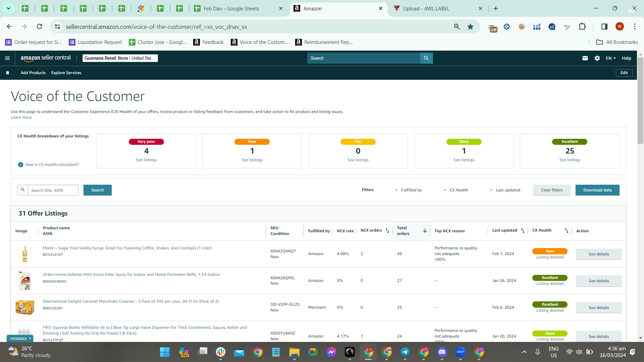Open Chrome tab search dropdown arrow

pyautogui.click(x=8, y=8)
